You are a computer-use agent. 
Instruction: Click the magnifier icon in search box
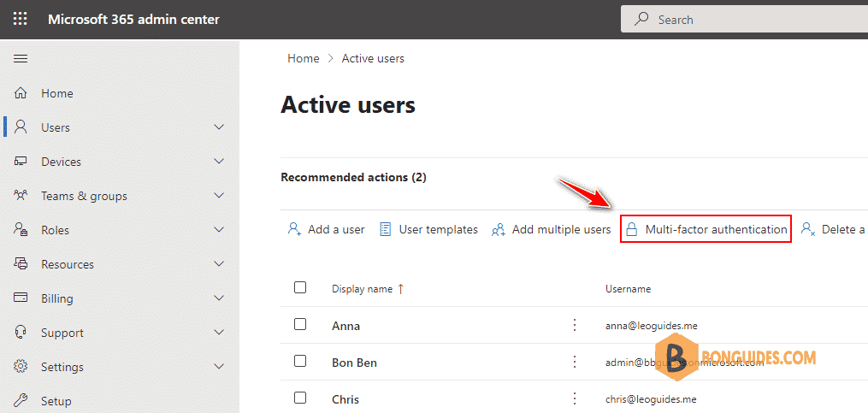coord(641,20)
